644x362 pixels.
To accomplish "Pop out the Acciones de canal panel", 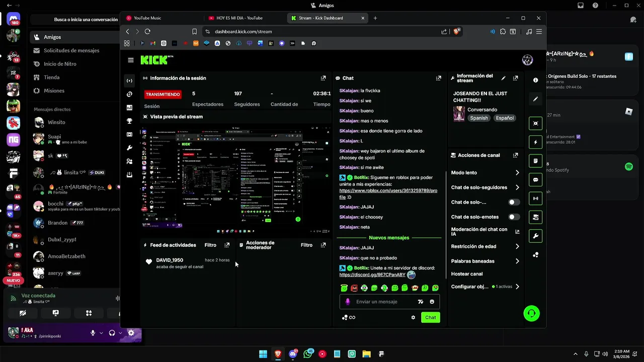I will click(515, 155).
